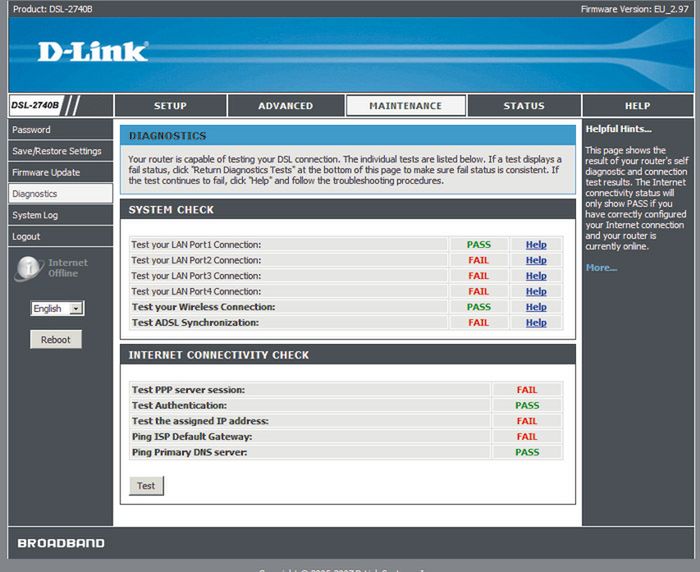This screenshot has height=572, width=700.
Task: Click the Helpful Hints... heading
Action: tap(618, 129)
